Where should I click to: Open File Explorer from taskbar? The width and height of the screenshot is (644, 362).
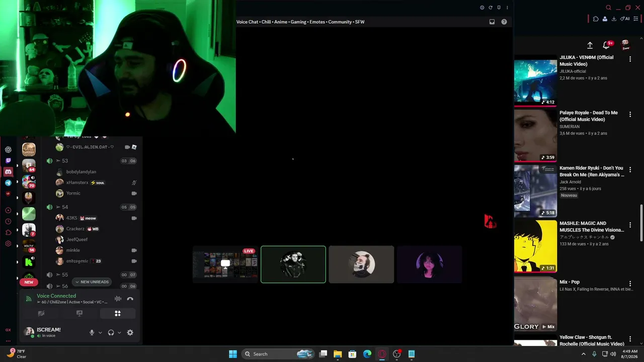[x=338, y=354]
